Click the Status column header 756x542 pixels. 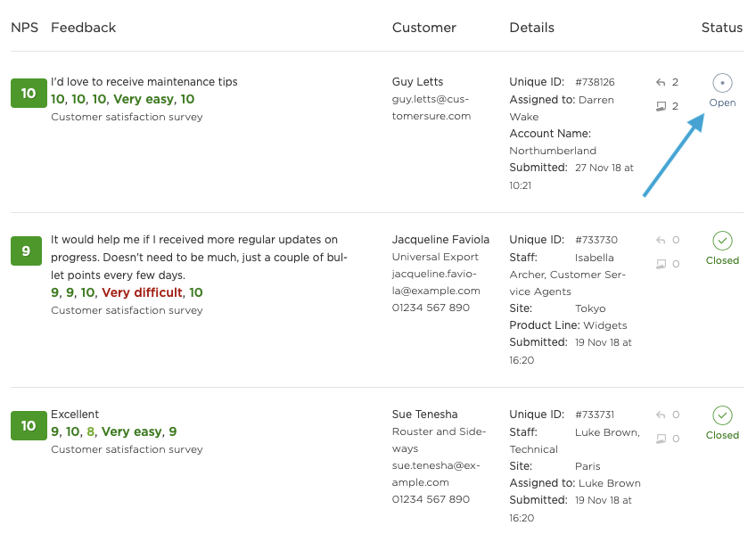[721, 28]
